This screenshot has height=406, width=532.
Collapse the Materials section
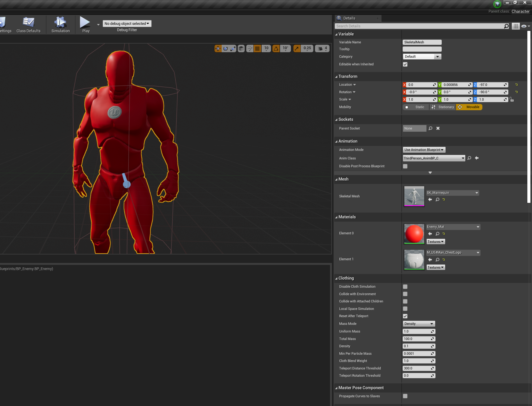coord(336,217)
